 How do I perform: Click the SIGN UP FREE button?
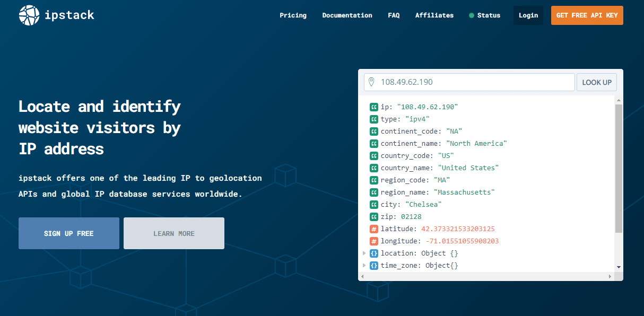[69, 233]
